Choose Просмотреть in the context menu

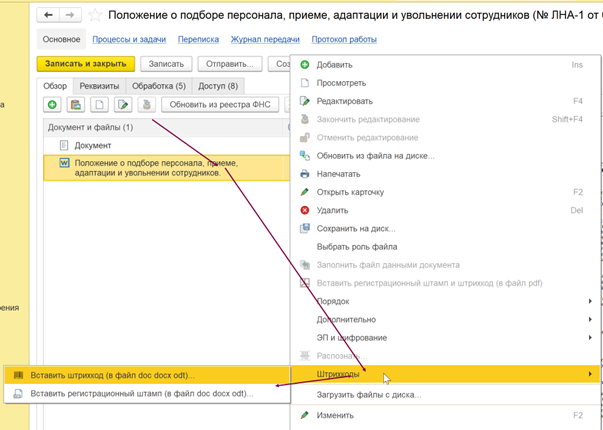click(446, 83)
